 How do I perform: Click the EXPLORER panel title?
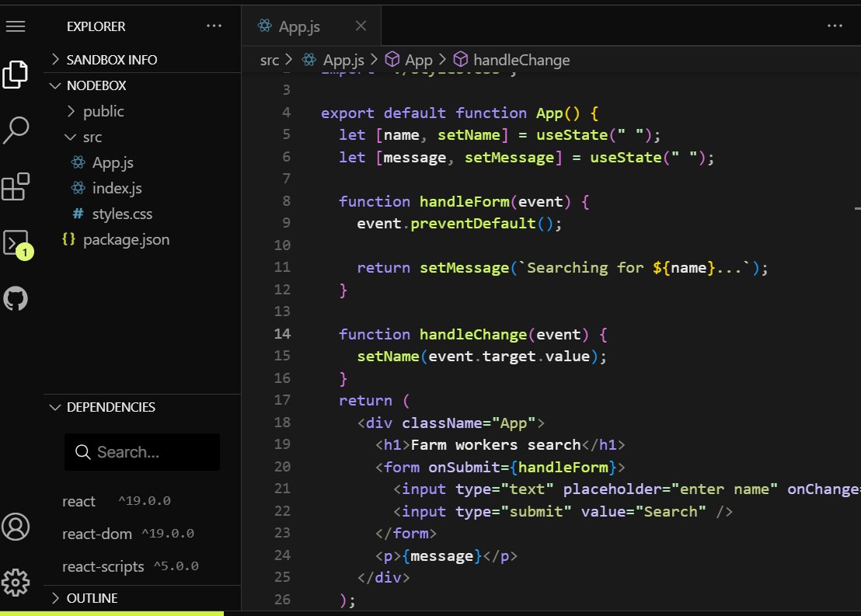[x=96, y=26]
